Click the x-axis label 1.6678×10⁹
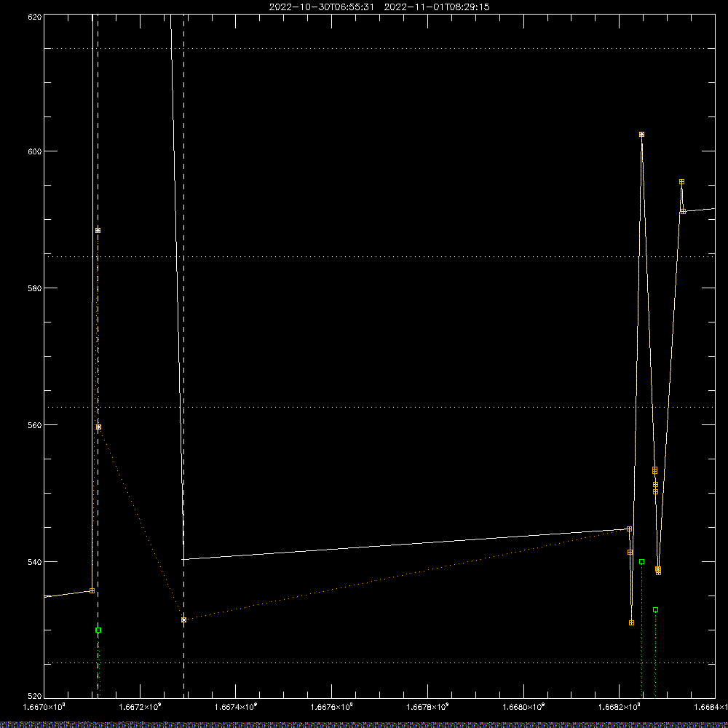 427,707
